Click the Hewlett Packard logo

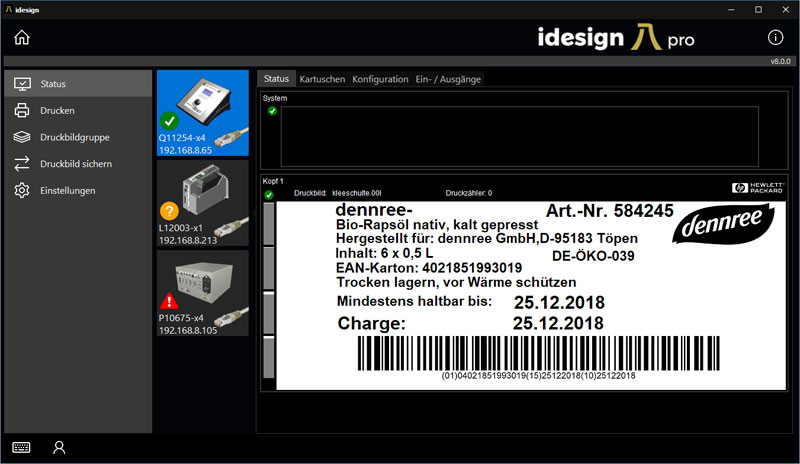tap(758, 188)
